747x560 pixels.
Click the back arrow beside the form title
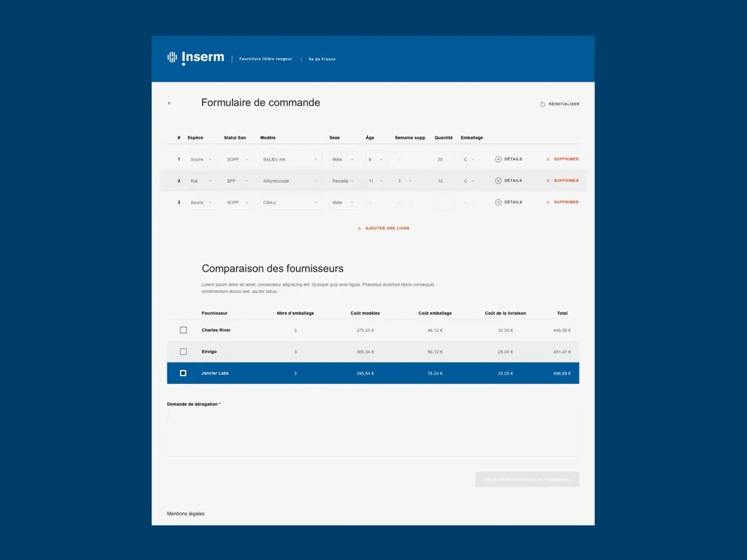click(x=169, y=103)
